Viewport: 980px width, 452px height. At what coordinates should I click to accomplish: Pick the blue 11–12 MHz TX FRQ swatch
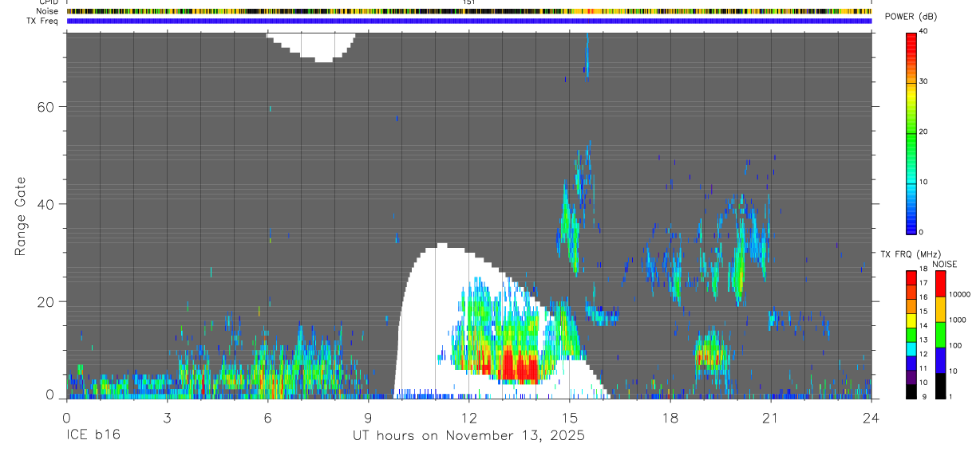[911, 363]
